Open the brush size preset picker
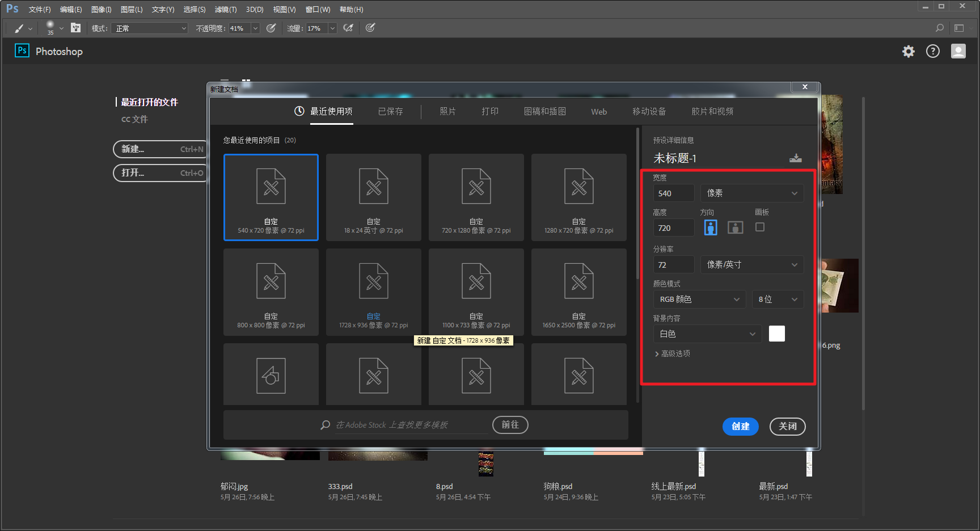This screenshot has width=980, height=531. (x=61, y=28)
